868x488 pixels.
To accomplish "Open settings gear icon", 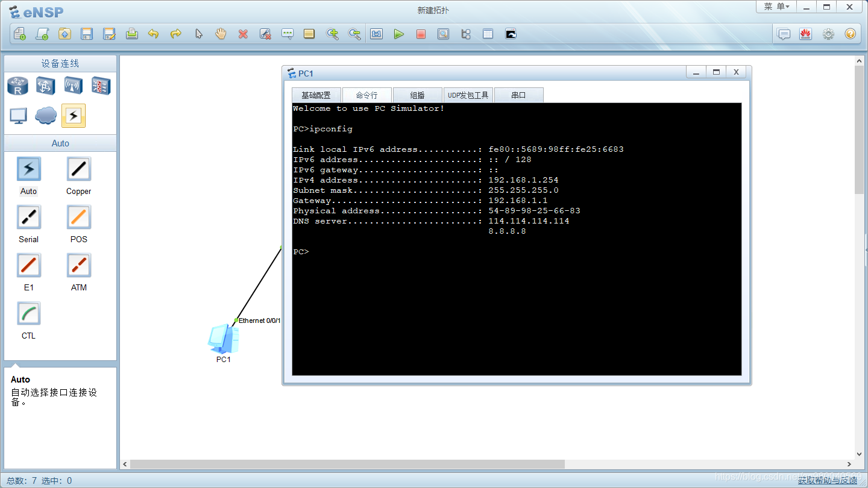I will coord(828,34).
